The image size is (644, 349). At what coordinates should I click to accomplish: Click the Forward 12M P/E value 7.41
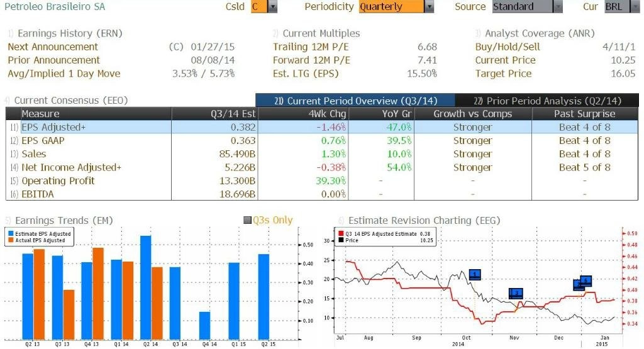click(427, 60)
